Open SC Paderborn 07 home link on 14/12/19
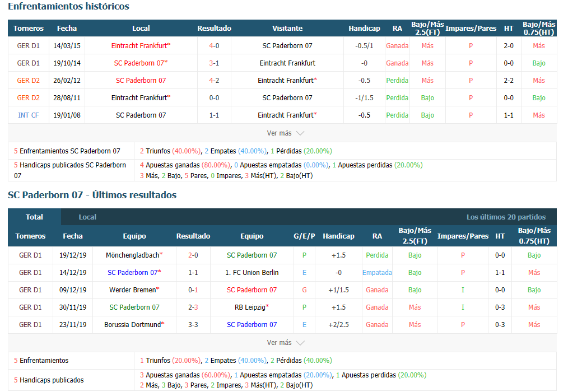568x392 pixels. coord(134,273)
